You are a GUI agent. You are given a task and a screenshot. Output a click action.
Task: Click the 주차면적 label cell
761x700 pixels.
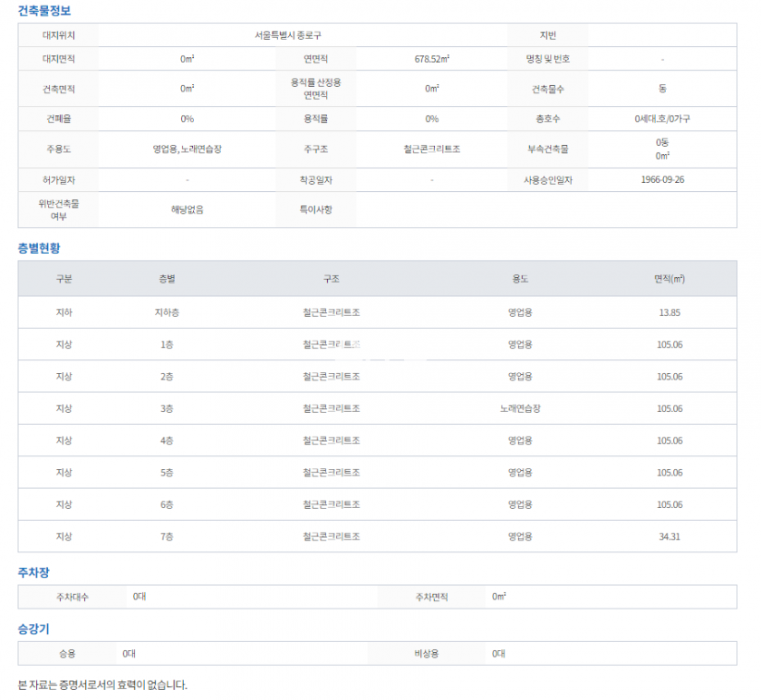point(431,597)
